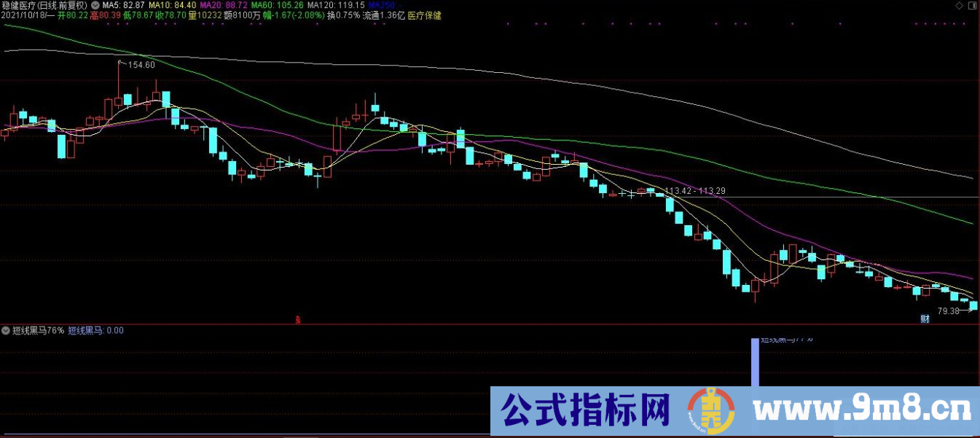Select the stock title 稳健医疗(日线.前复权)
Screen dimensions: 980x438
(45, 5)
